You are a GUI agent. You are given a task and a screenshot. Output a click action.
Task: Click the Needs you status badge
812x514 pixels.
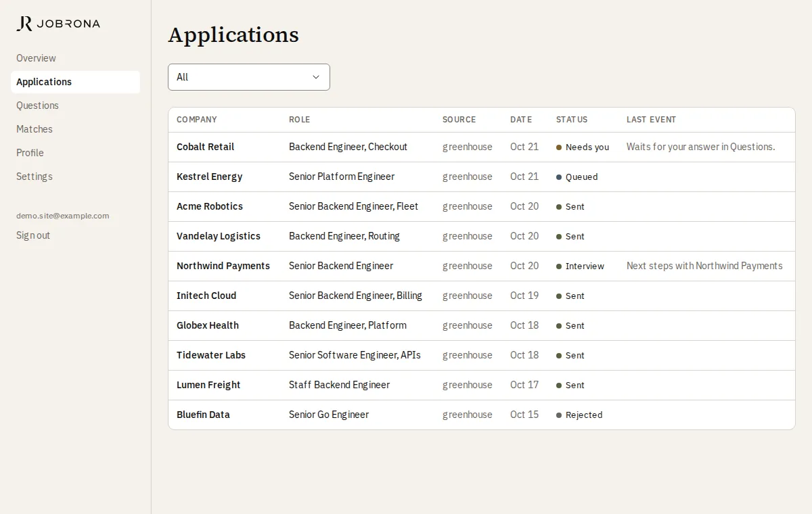[583, 147]
